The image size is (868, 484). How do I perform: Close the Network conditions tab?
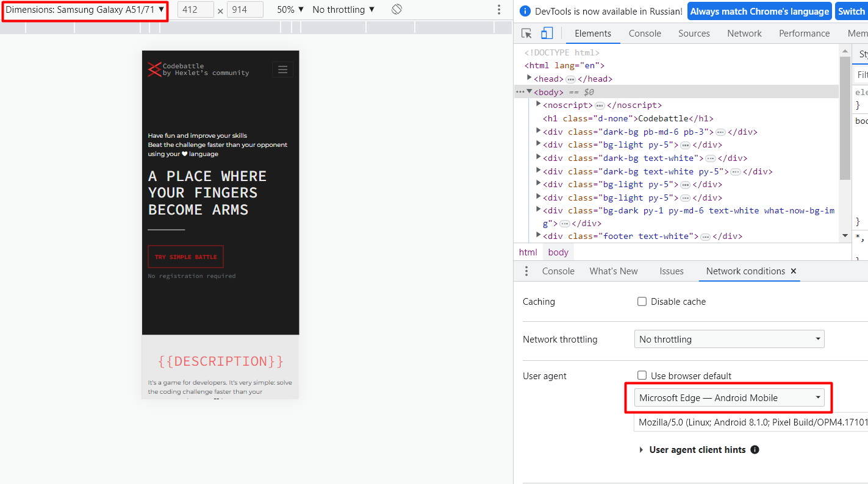[x=794, y=271]
